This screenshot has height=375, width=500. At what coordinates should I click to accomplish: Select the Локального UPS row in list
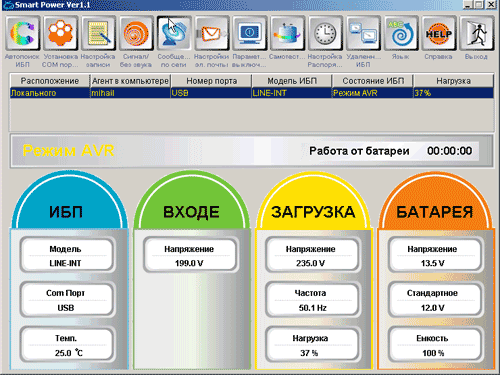pyautogui.click(x=252, y=93)
